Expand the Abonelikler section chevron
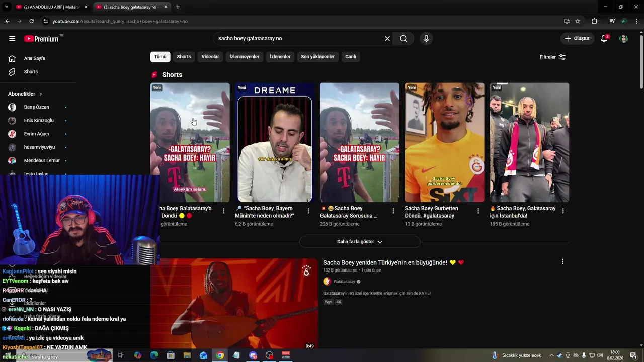644x362 pixels. click(41, 94)
